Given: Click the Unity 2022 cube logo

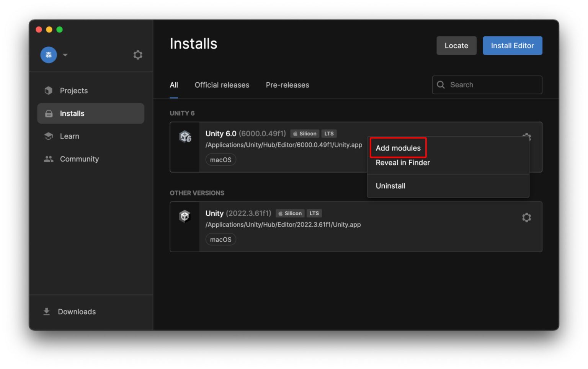Looking at the screenshot, I should (185, 216).
